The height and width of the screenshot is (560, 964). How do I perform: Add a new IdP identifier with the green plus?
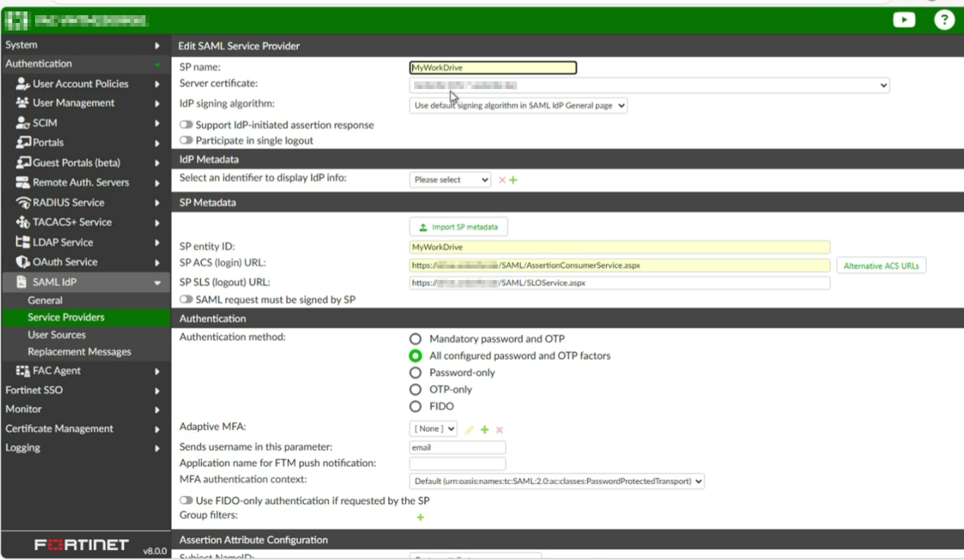coord(512,180)
